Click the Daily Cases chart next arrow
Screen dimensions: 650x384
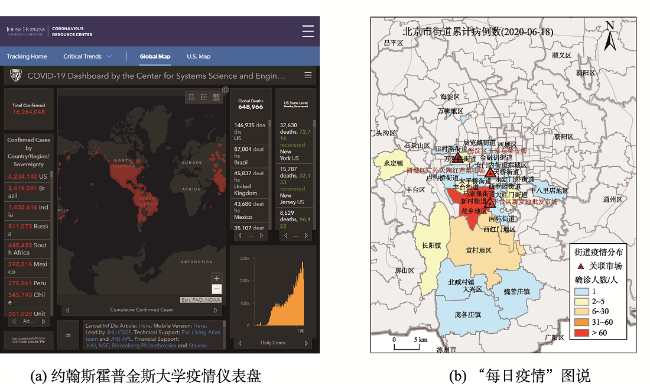tap(306, 343)
